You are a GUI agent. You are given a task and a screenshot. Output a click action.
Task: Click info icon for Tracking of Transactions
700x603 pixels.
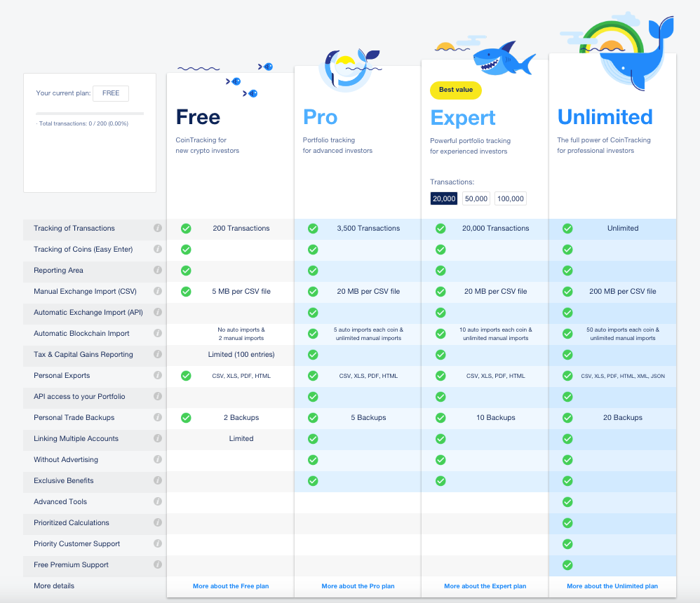158,228
